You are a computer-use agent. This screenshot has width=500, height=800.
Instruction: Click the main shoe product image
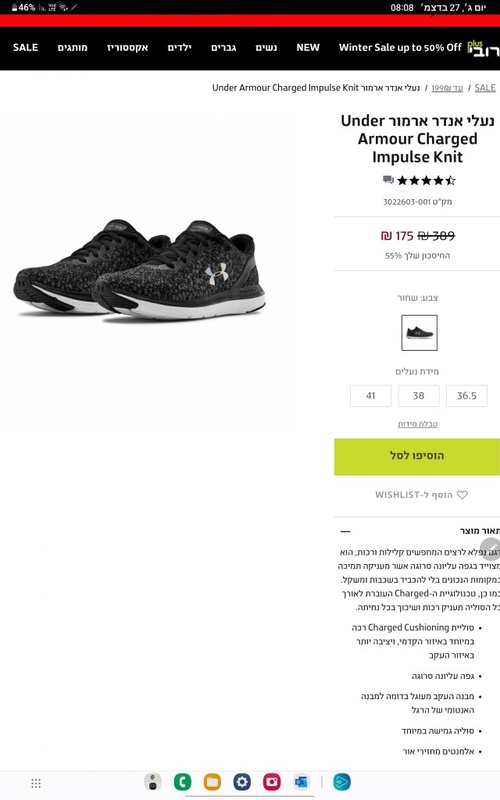click(139, 269)
